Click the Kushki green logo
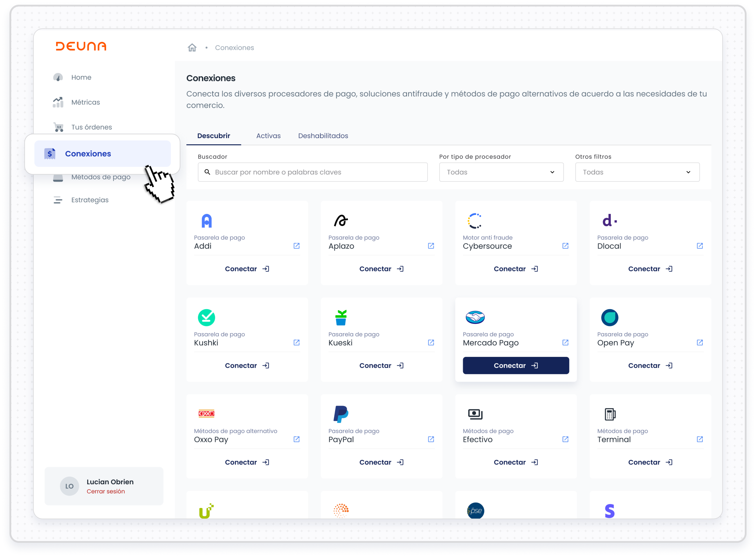 206,317
